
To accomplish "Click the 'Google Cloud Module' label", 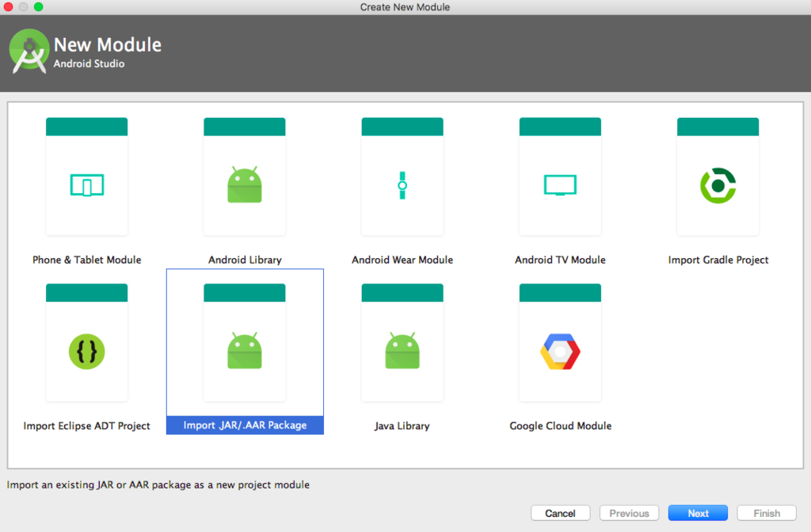I will tap(560, 425).
